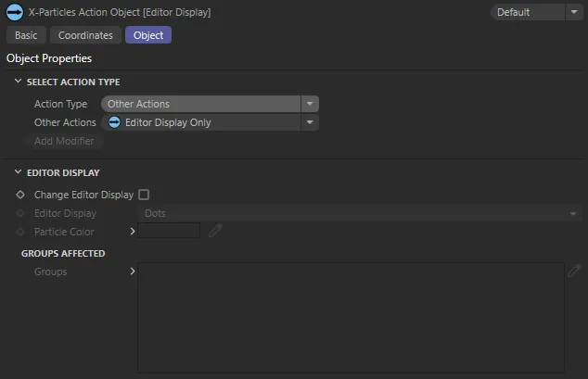Expand the Groups arrow
The image size is (588, 379).
pyautogui.click(x=132, y=272)
